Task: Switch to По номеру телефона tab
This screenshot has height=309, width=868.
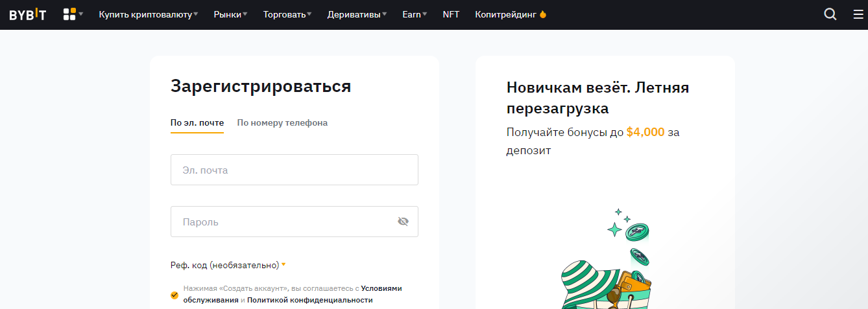Action: click(282, 122)
